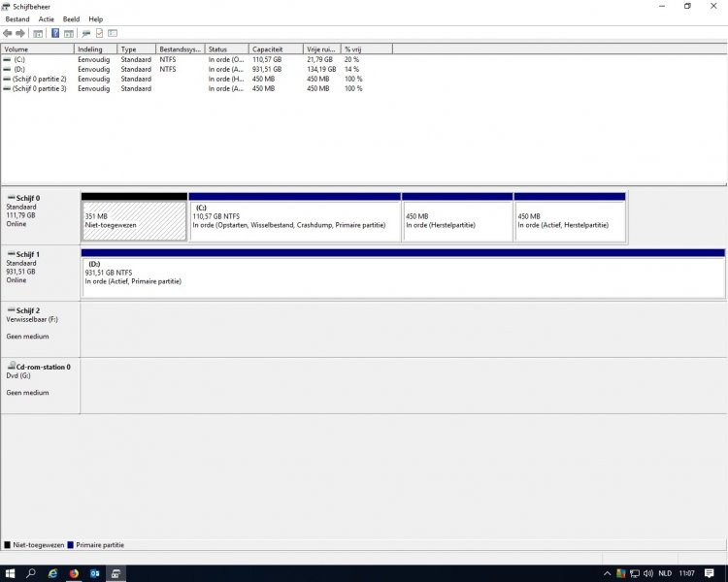Select the (C:) 110,57 GB NTFS partition
This screenshot has width=728, height=582.
294,220
